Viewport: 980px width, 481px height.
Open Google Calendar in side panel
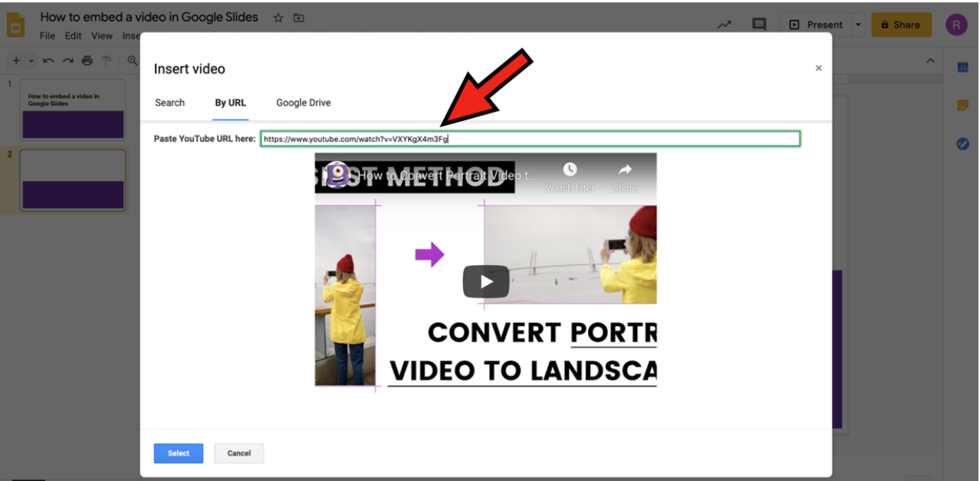[963, 67]
